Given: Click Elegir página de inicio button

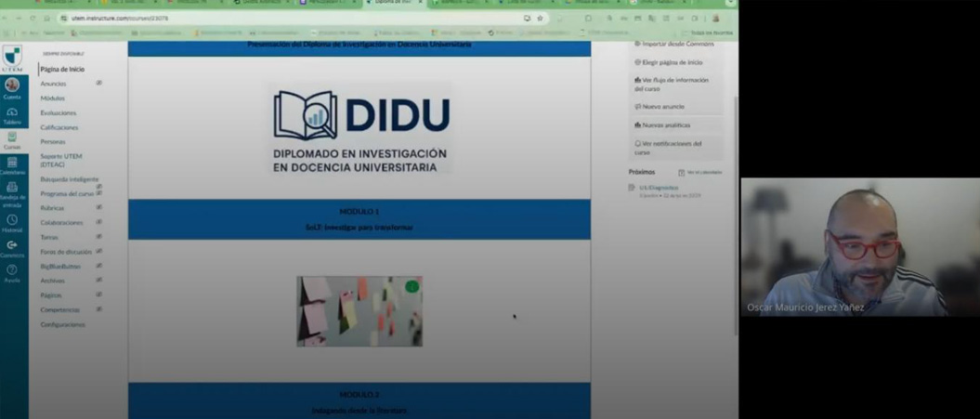Looking at the screenshot, I should (676, 62).
